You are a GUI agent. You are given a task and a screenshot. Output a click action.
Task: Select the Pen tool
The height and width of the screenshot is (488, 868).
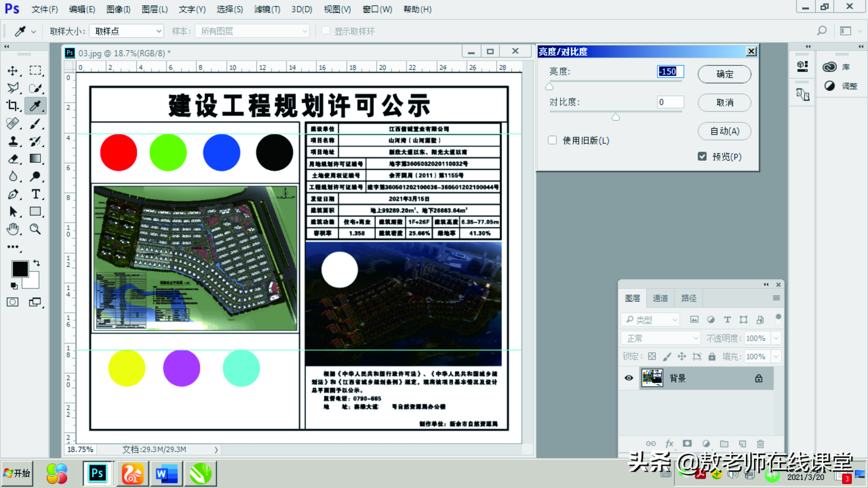pos(13,194)
